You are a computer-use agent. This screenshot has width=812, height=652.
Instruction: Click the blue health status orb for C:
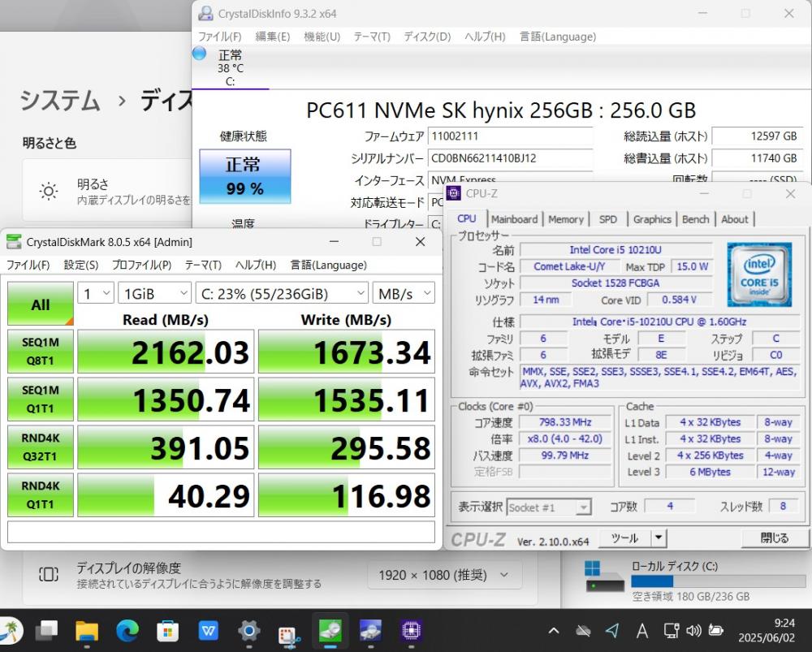[x=200, y=54]
